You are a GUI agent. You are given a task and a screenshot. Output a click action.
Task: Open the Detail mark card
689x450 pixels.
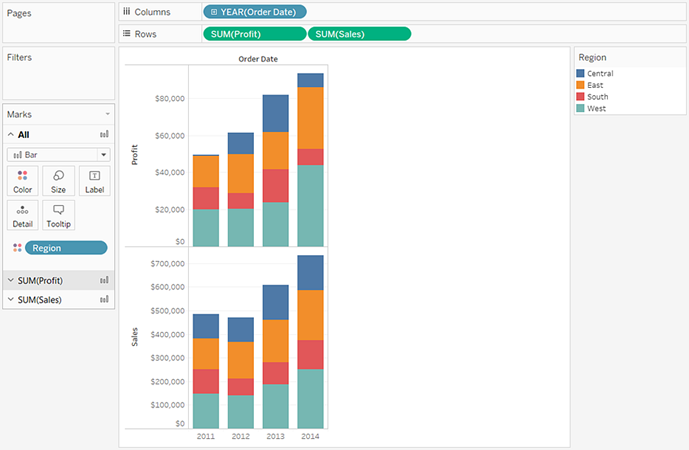[22, 215]
